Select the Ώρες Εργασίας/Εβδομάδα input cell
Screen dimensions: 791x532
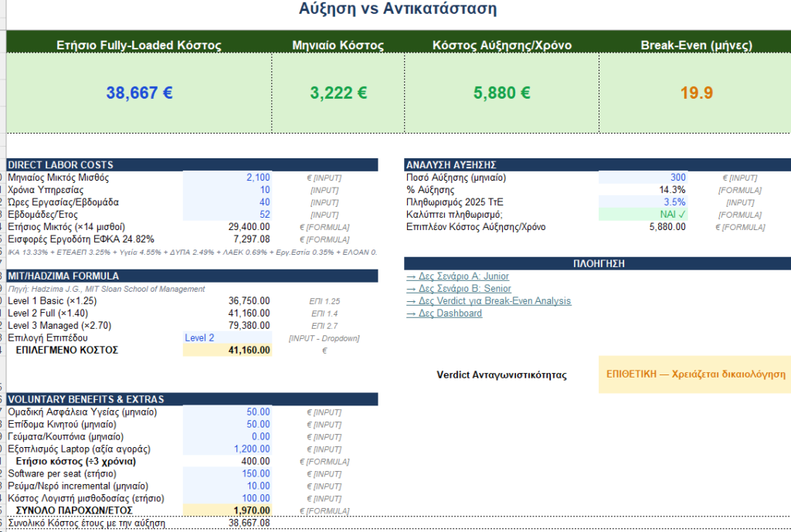(x=227, y=202)
